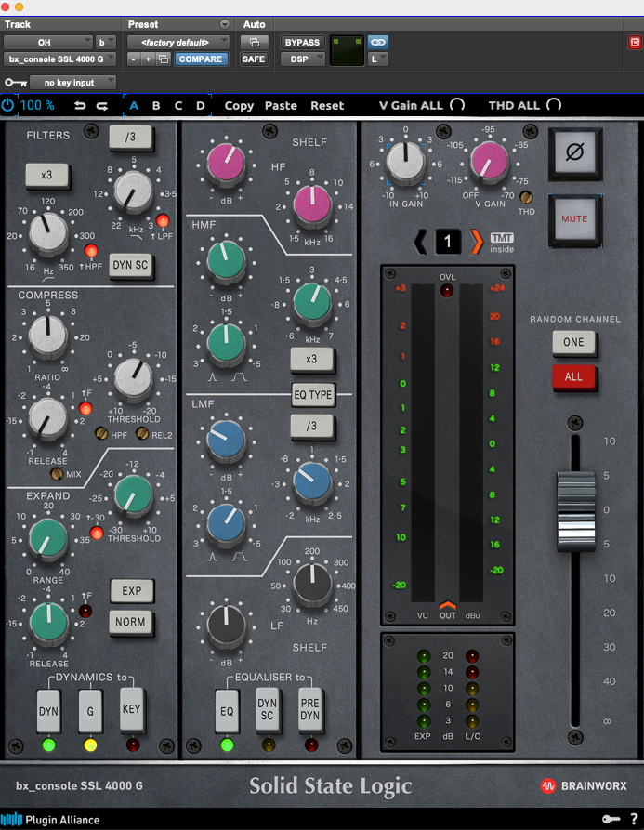The image size is (644, 830).
Task: Open the help question mark icon
Action: point(634,819)
